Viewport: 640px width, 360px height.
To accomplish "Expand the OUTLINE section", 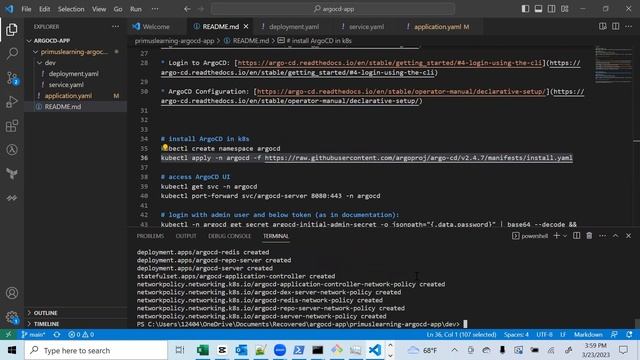I will pos(45,313).
